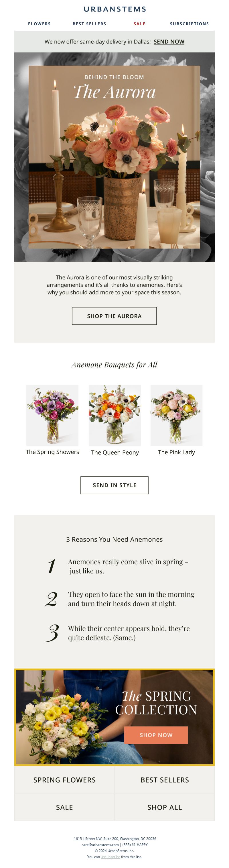This screenshot has width=229, height=868.
Task: Open the Subscriptions navigation item
Action: point(189,23)
